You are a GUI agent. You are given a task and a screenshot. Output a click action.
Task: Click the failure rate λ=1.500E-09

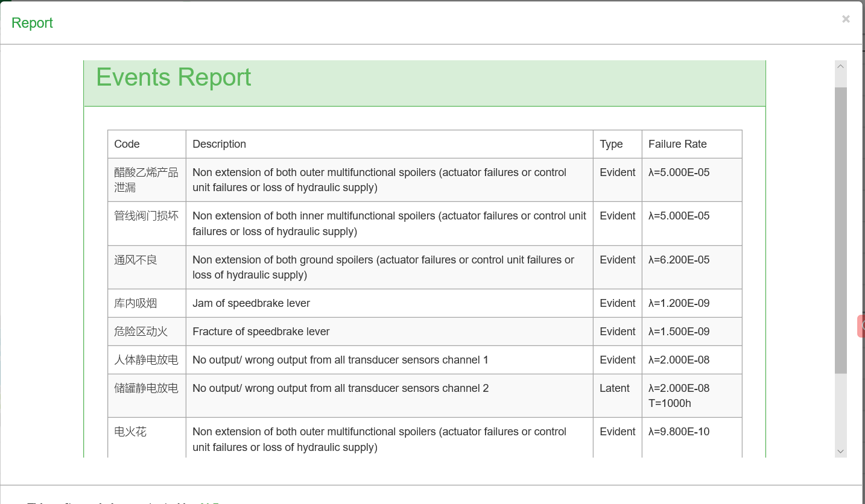tap(679, 332)
